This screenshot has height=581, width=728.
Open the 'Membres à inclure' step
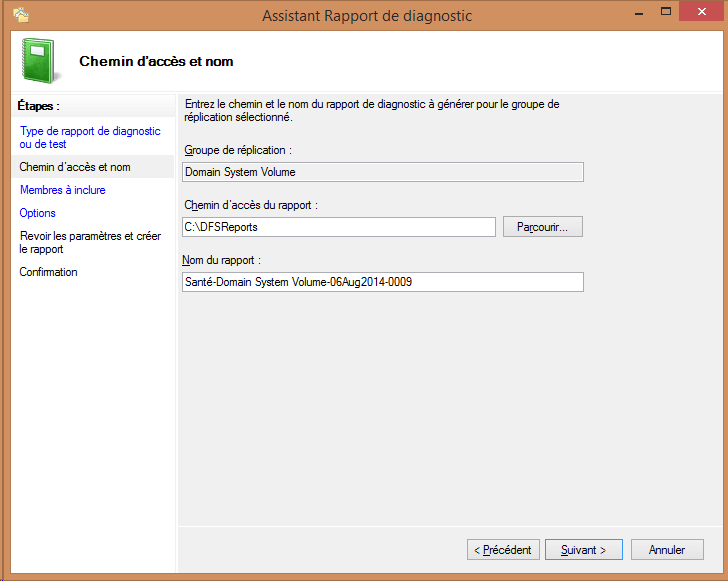click(62, 190)
